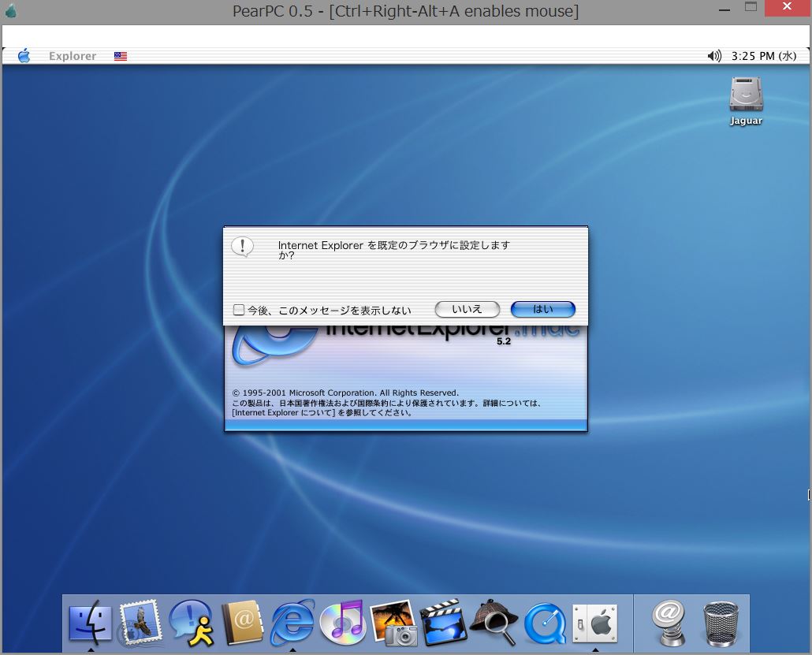Click the alert exclamation icon
The image size is (812, 655).
(242, 247)
